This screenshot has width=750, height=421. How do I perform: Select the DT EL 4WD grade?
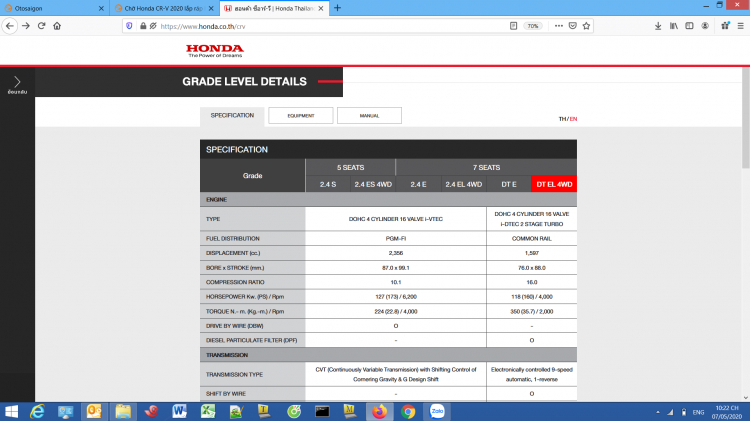coord(554,184)
